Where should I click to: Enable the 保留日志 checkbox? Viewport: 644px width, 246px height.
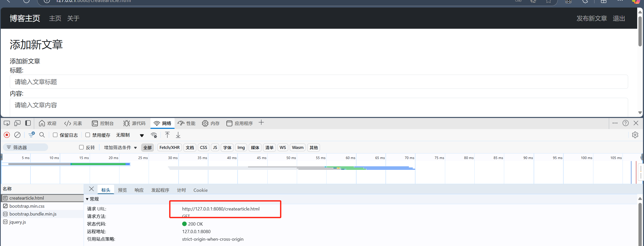click(x=55, y=135)
